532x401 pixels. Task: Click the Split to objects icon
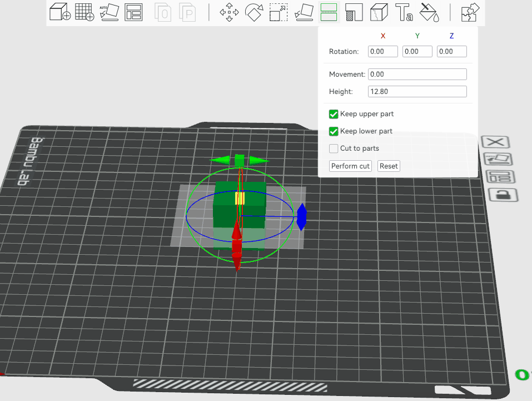point(163,13)
